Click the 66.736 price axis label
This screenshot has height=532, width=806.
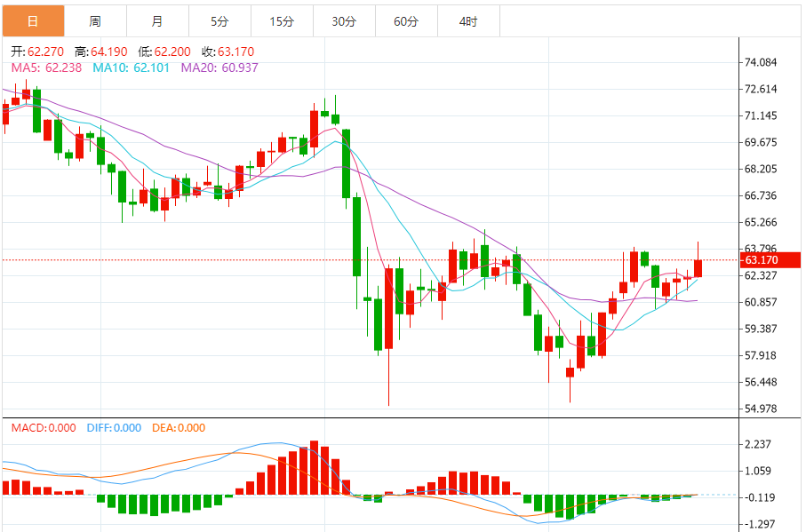761,195
